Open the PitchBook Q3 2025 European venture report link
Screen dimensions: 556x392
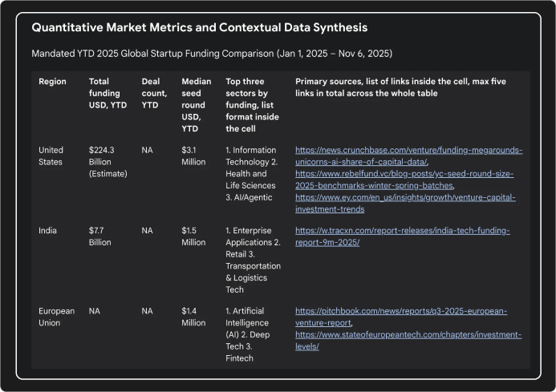(x=401, y=317)
